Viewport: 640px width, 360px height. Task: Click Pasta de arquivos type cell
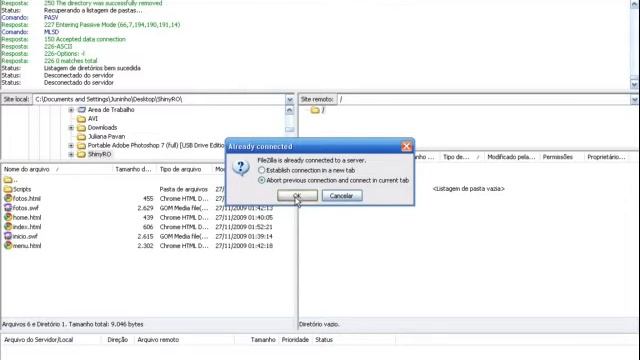[x=184, y=189]
